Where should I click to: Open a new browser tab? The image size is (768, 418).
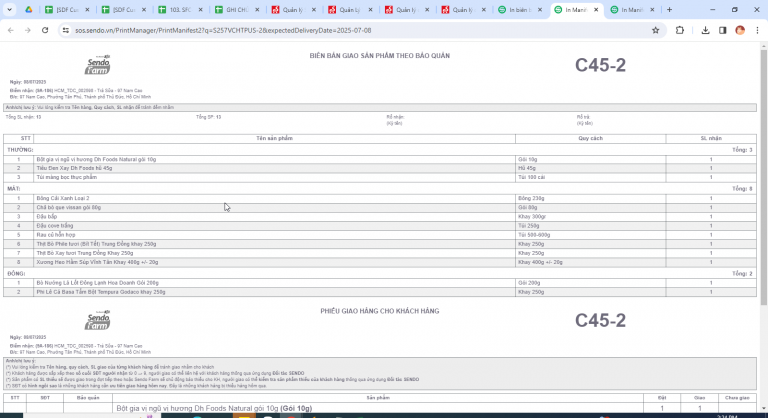coord(669,10)
